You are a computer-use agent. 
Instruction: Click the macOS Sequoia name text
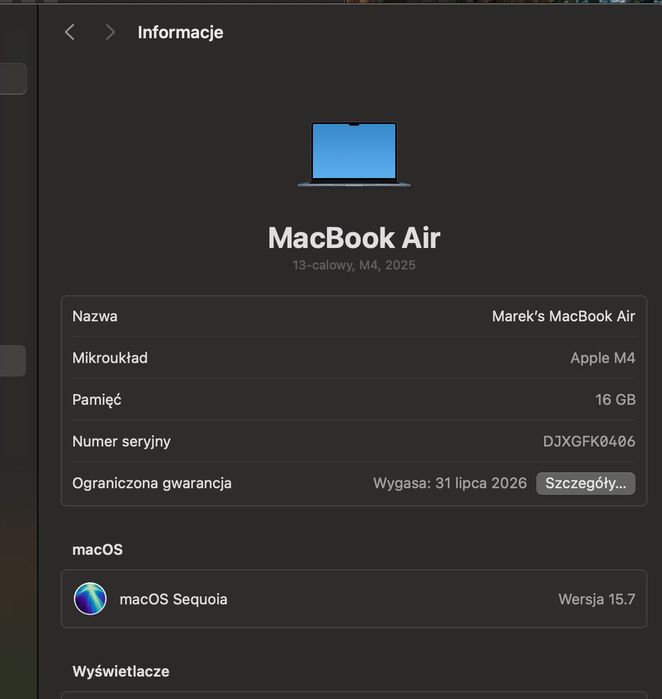173,599
